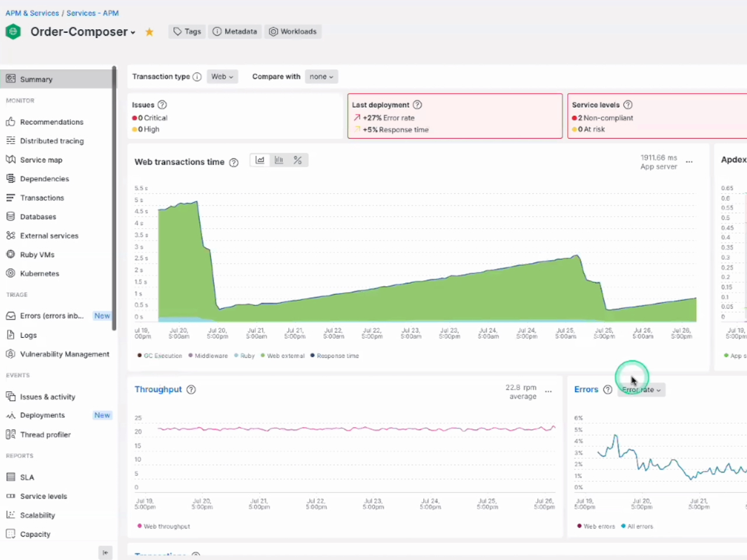Click the Web transactions time help icon
Screen dimensions: 747x560
pyautogui.click(x=234, y=163)
